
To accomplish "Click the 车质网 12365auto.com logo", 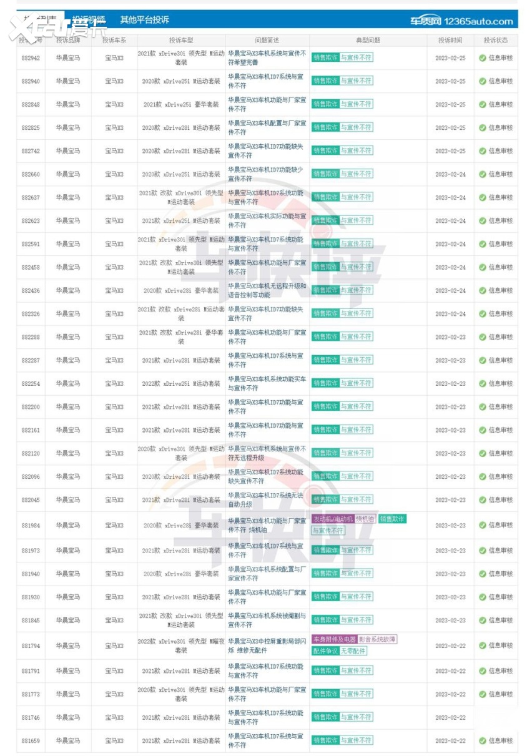I will pos(461,21).
